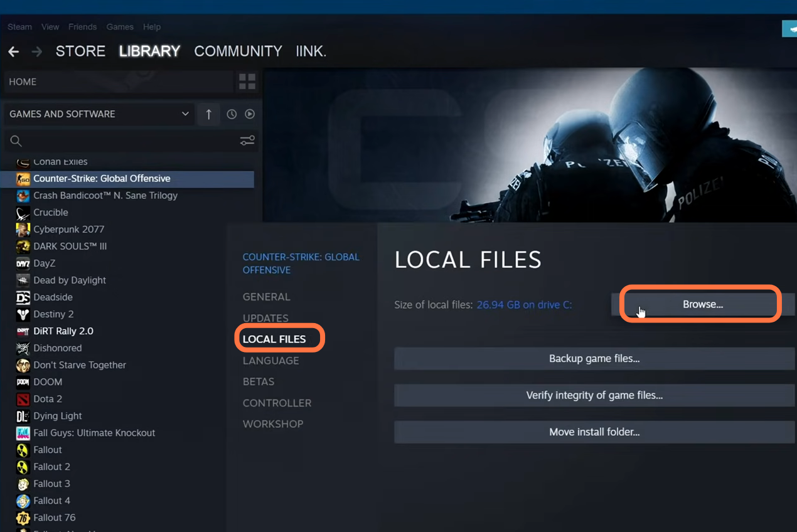The height and width of the screenshot is (532, 797).
Task: Select Fallout in the games list
Action: click(x=48, y=450)
